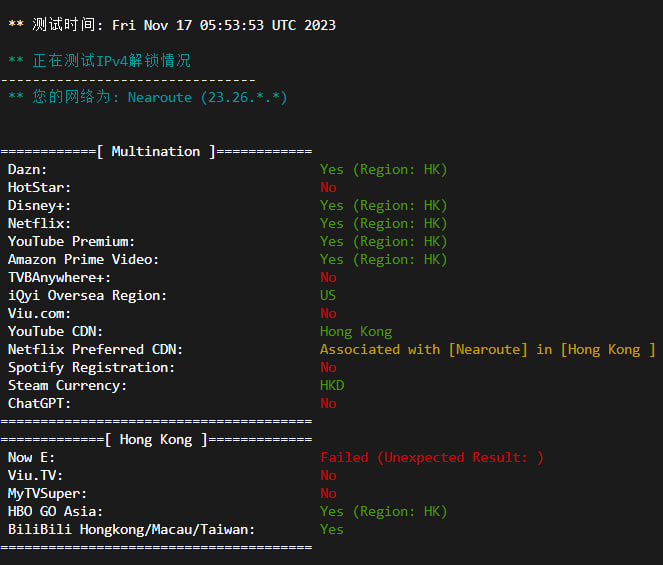Click the Spotify Registration label
Viewport: 663px width, 565px height.
[x=91, y=367]
